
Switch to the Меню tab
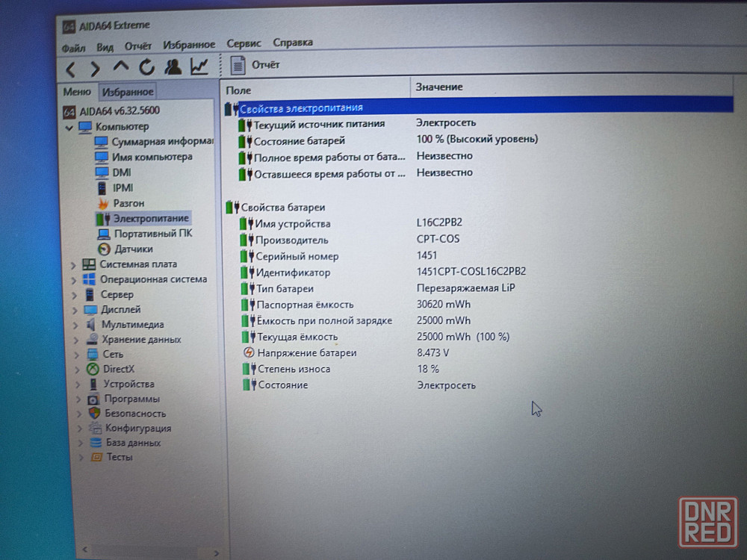(77, 91)
